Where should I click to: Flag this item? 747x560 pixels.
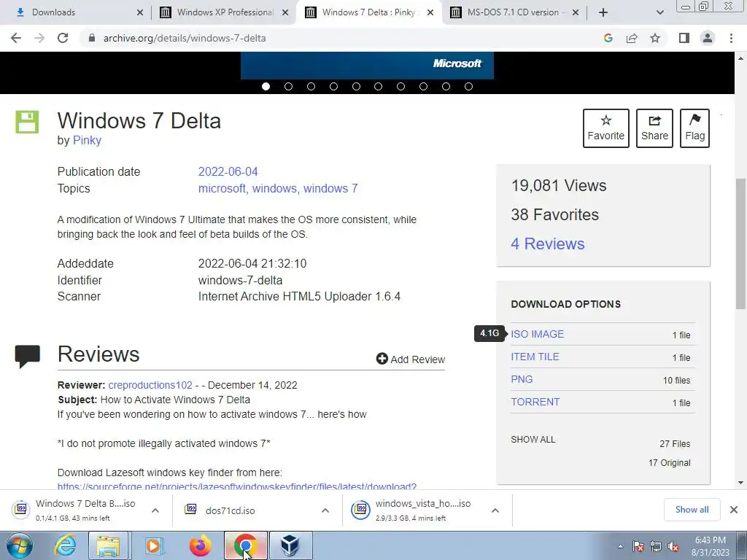click(694, 128)
